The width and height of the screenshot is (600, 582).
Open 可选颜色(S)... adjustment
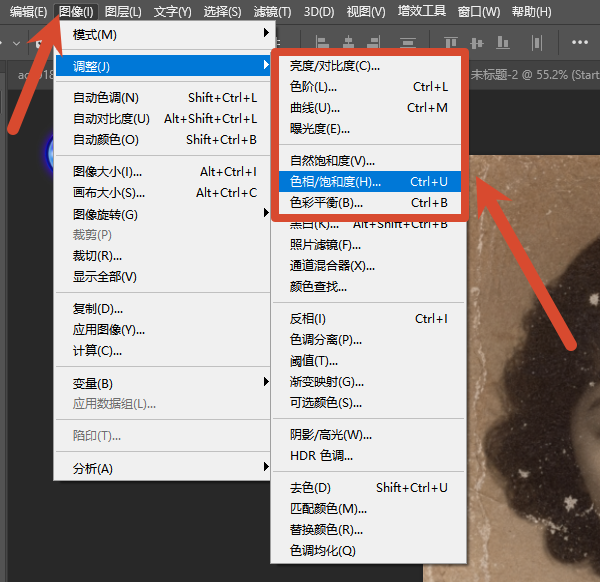(369, 402)
